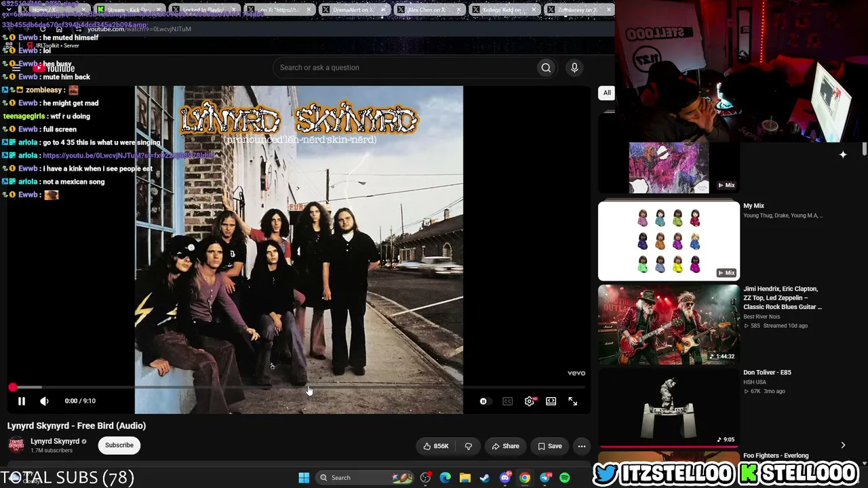Screen dimensions: 868x488
Task: Open the IRLToolkit Server bookmark
Action: point(53,45)
